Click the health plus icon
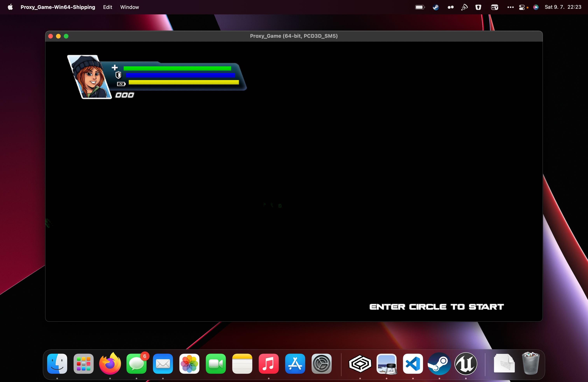Viewport: 588px width, 382px height. point(115,67)
